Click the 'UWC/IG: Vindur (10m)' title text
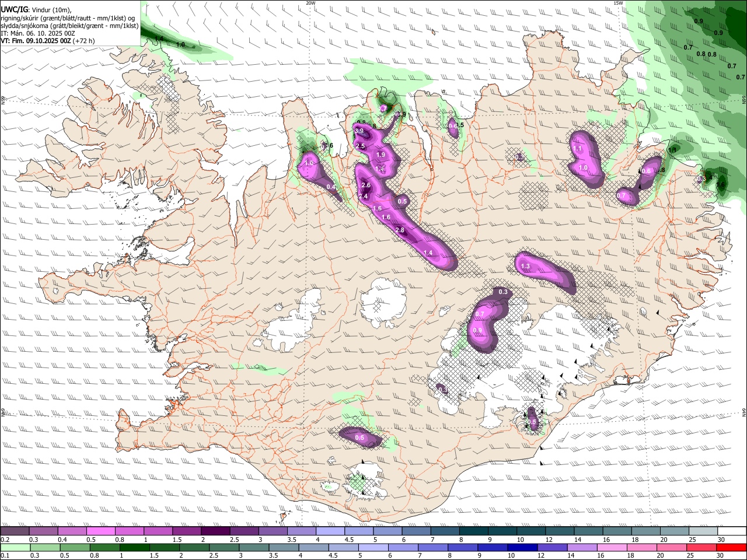 point(36,9)
